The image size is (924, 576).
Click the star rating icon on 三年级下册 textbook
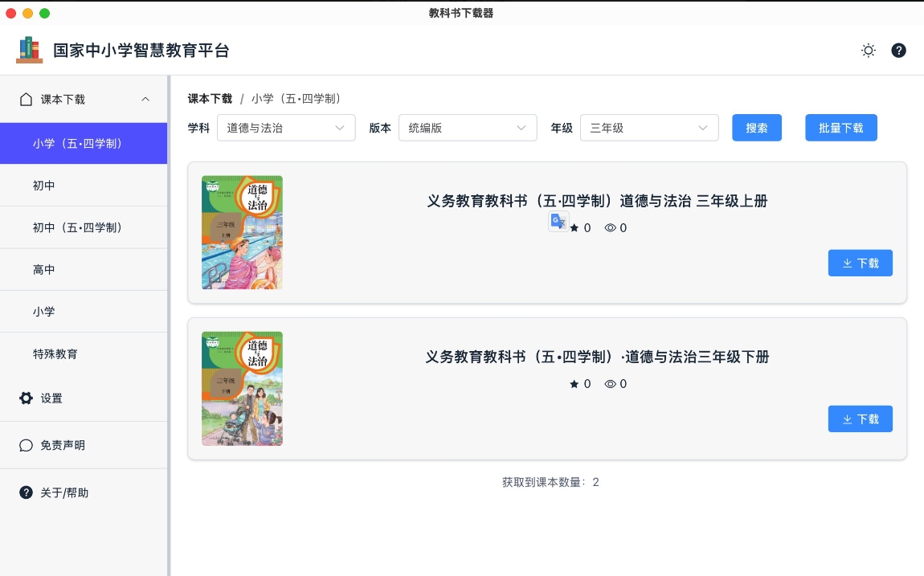point(573,384)
